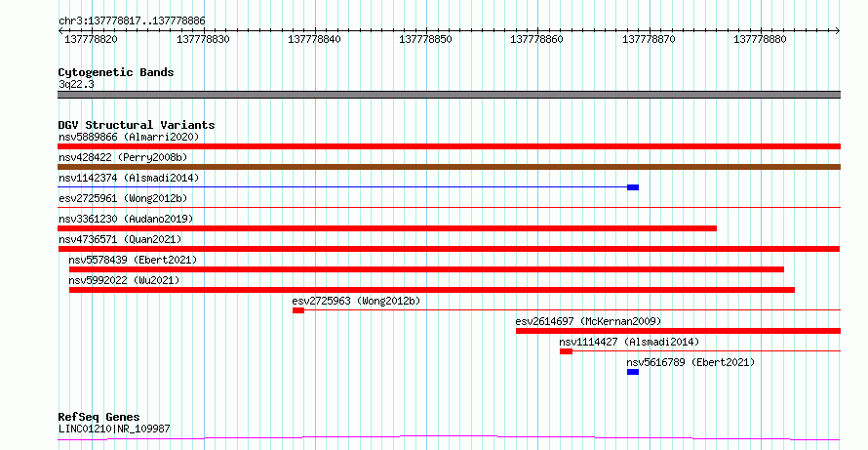Click ruler position 137778880
This screenshot has height=450, width=868.
click(760, 39)
